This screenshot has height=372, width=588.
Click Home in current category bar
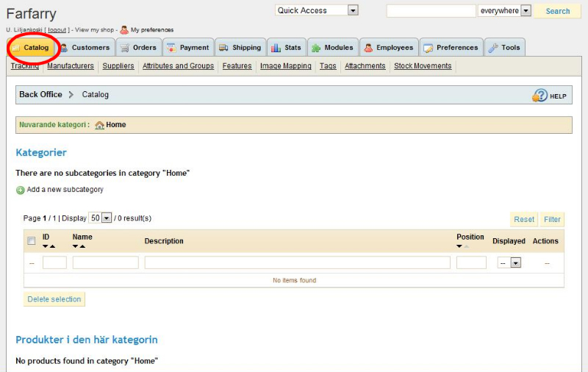coord(116,125)
